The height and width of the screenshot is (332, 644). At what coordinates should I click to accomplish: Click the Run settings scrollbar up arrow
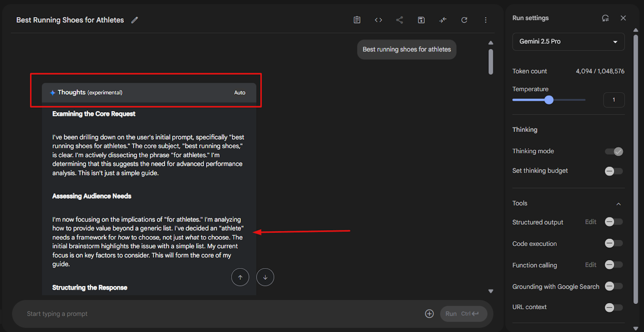636,30
